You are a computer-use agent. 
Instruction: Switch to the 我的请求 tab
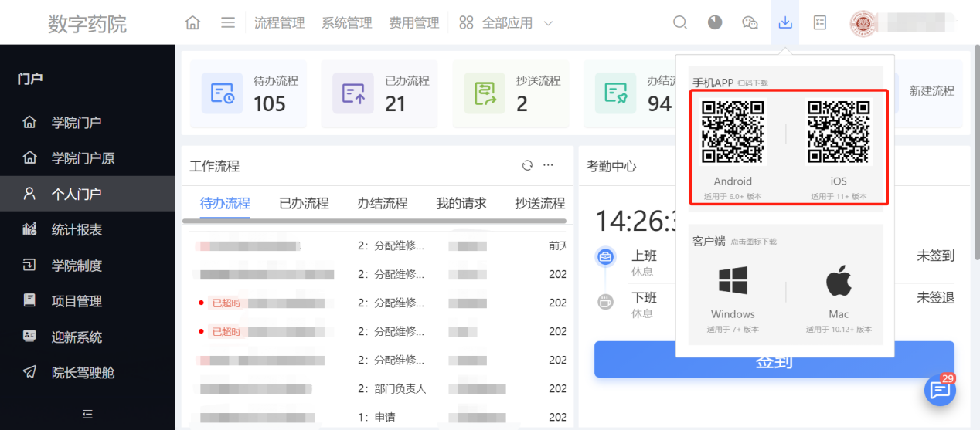[x=461, y=203]
